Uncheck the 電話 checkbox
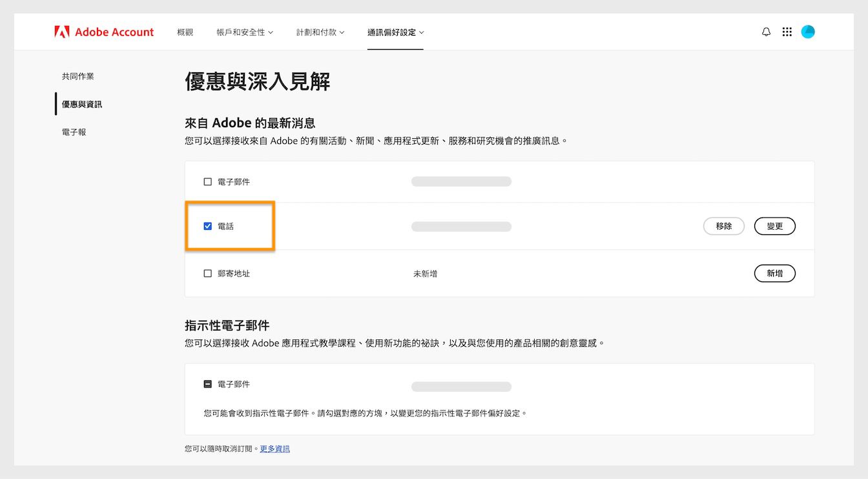 207,226
